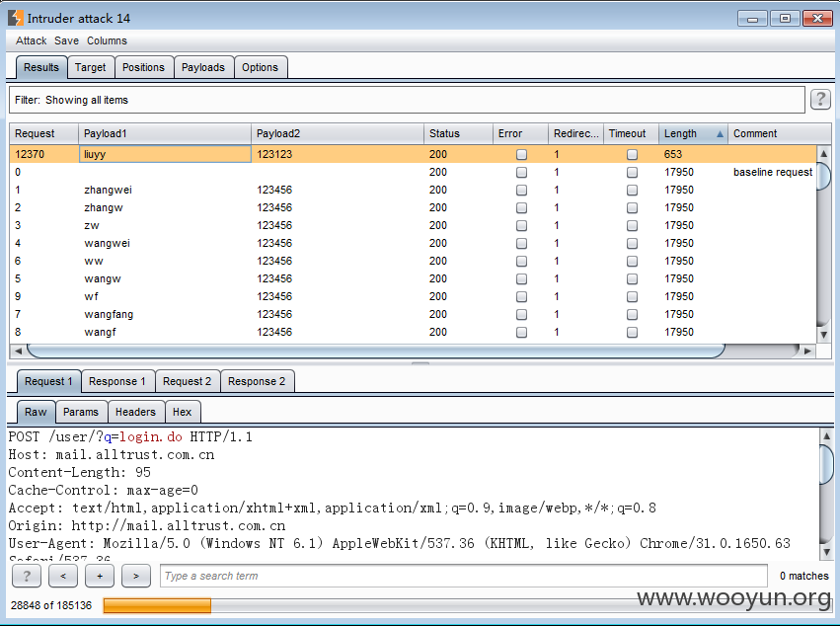This screenshot has width=840, height=626.
Task: Toggle Error checkbox in wangwei row
Action: pos(521,243)
